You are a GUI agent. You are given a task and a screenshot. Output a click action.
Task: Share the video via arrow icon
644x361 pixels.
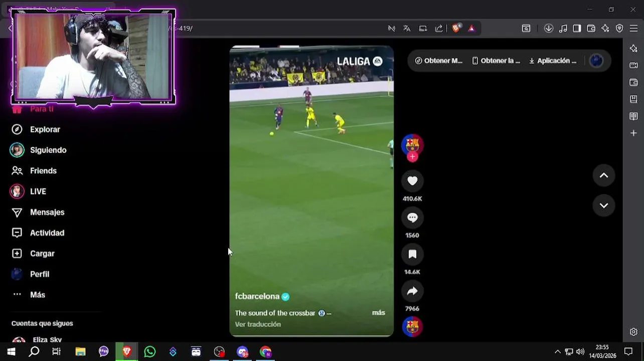point(412,291)
